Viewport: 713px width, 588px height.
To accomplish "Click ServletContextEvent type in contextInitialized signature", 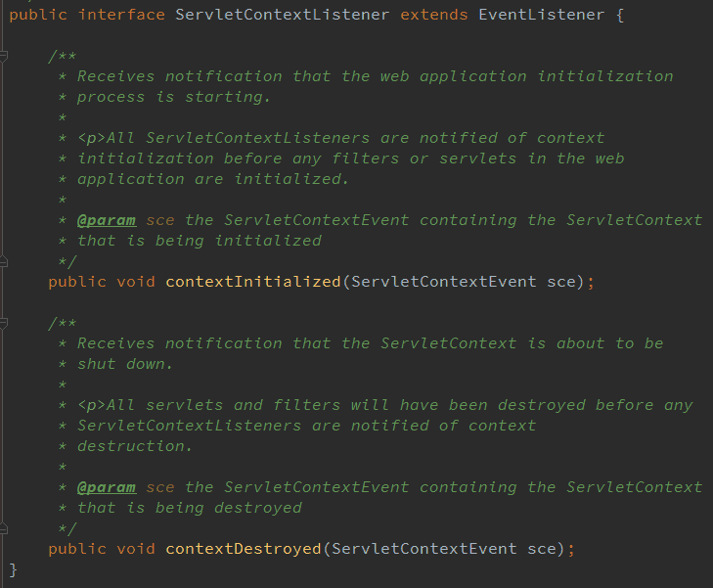I will [x=443, y=282].
